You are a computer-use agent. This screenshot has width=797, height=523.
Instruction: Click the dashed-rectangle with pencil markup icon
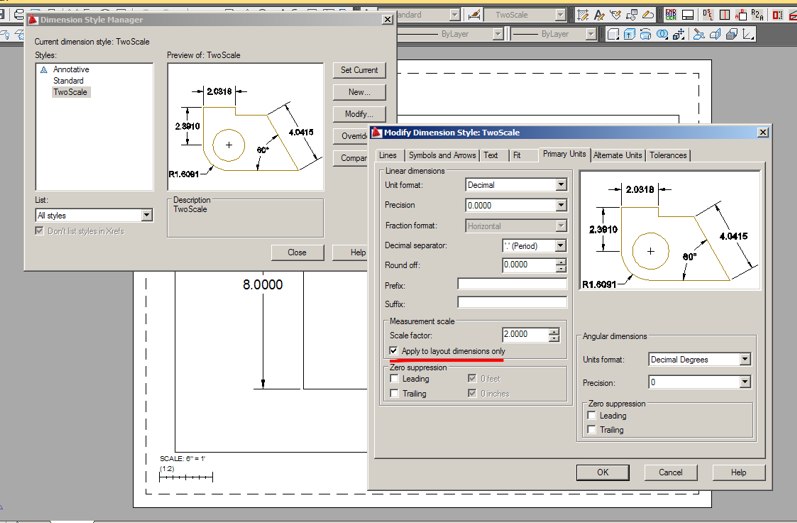point(583,15)
